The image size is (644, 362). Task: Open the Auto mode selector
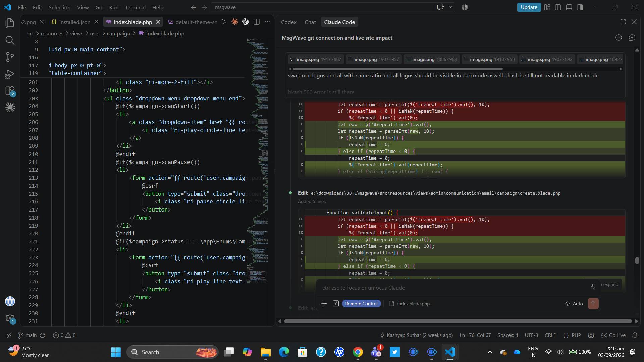[x=574, y=304]
